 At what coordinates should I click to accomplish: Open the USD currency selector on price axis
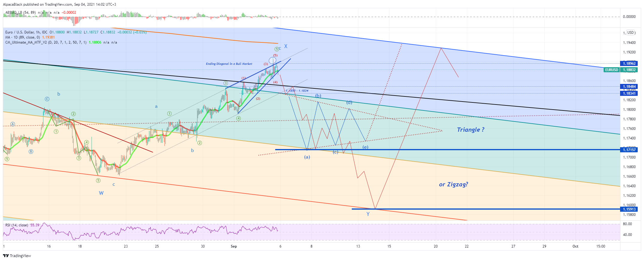[x=631, y=33]
